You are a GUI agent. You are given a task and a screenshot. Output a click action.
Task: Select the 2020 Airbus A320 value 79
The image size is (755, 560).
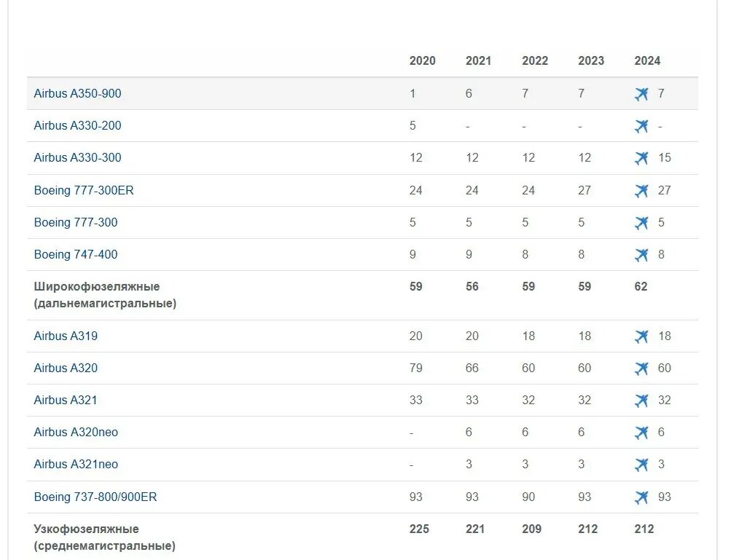click(x=415, y=368)
